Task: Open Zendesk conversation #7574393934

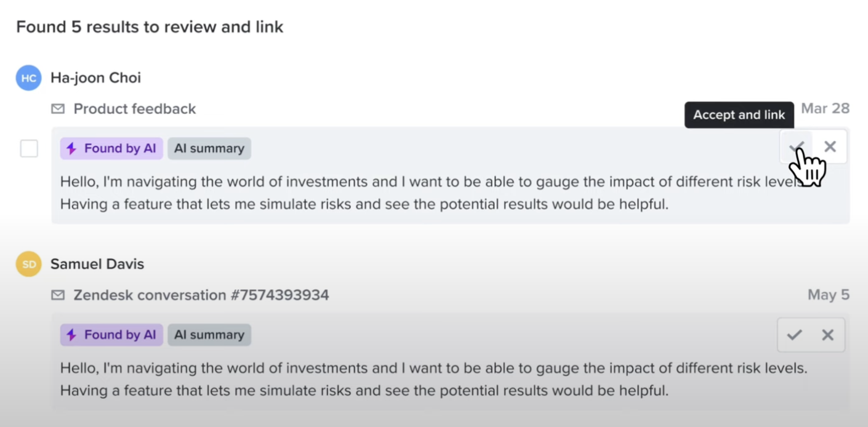Action: (201, 295)
